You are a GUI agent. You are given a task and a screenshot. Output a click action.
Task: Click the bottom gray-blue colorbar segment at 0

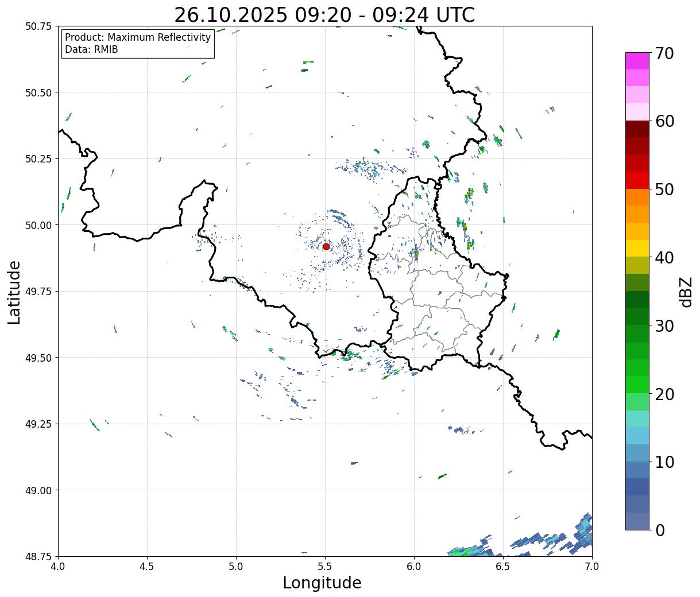coord(637,521)
